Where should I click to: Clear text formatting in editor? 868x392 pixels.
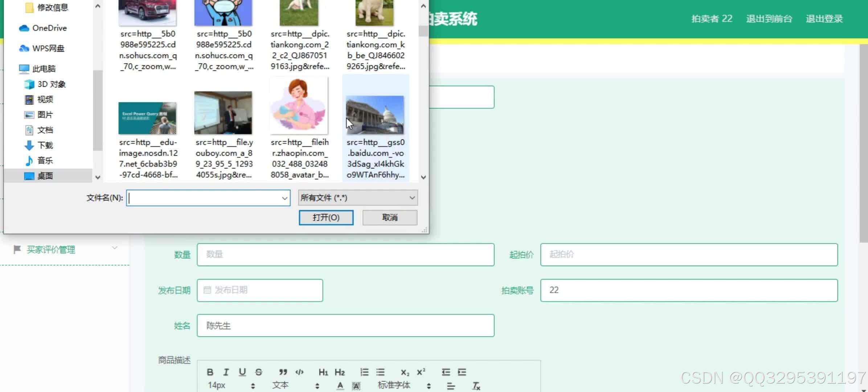tap(476, 386)
